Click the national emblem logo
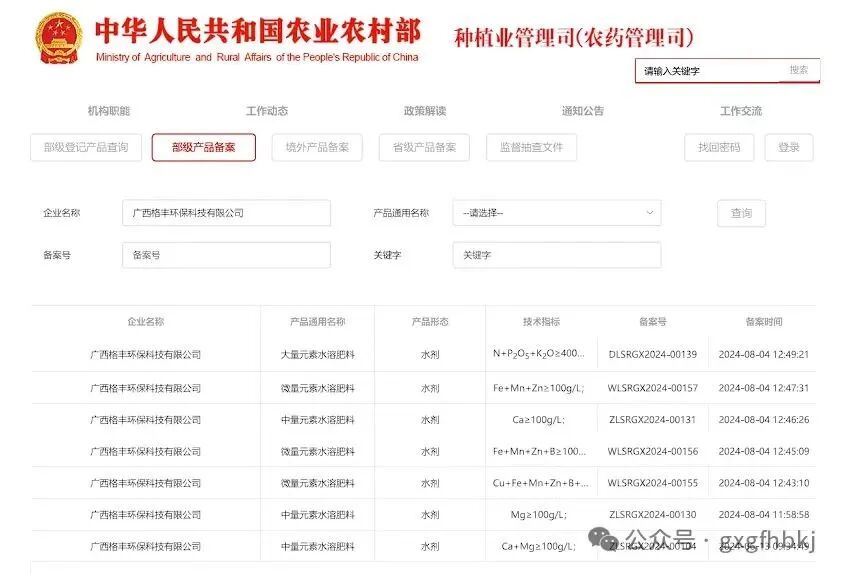Image resolution: width=842 pixels, height=574 pixels. point(59,39)
